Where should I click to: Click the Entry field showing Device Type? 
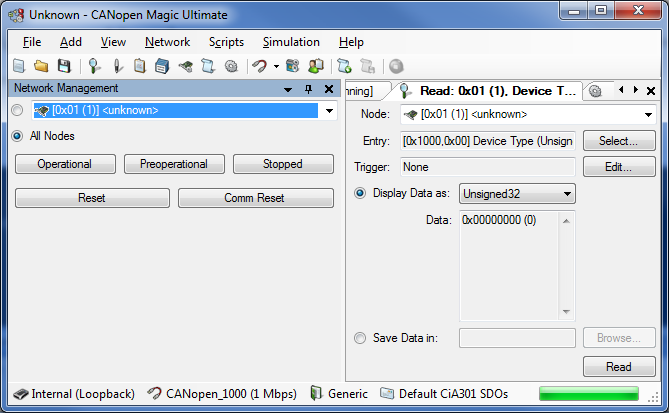point(488,141)
